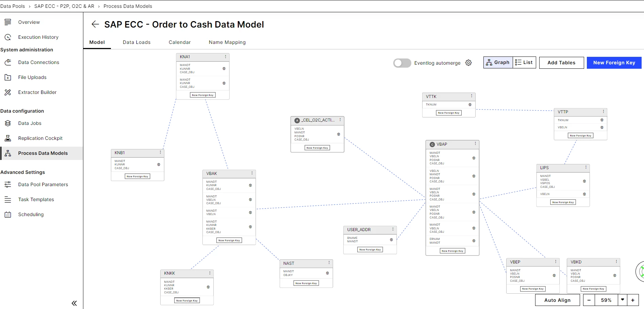Viewport: 644px width, 309px height.
Task: Open VBAK table options menu
Action: pyautogui.click(x=252, y=173)
